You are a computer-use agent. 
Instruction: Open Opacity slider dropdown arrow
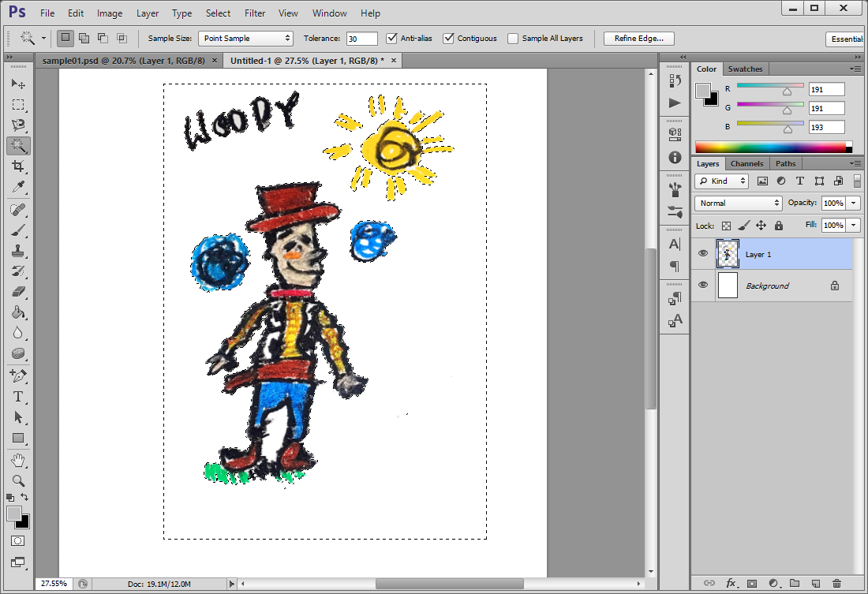pyautogui.click(x=854, y=204)
